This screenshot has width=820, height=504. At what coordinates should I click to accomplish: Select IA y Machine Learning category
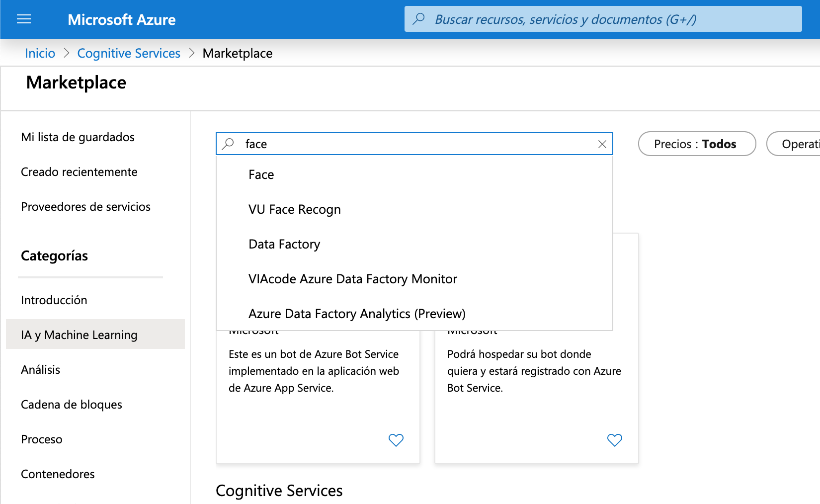(x=95, y=334)
